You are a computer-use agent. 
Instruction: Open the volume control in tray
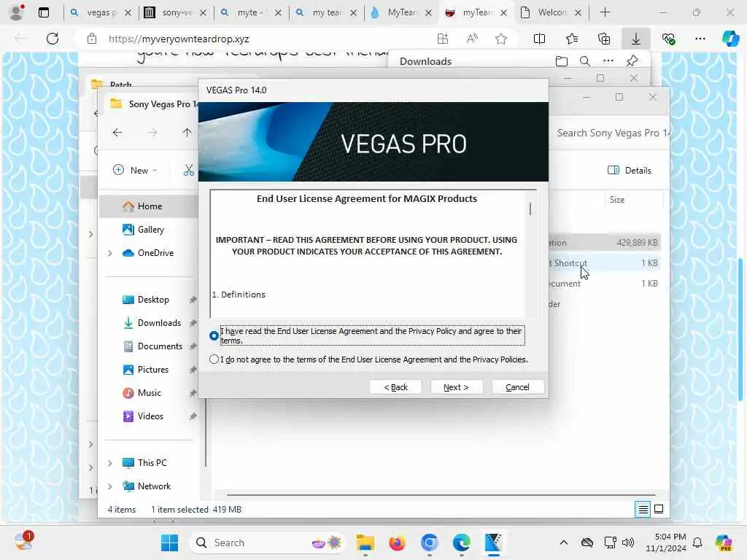(x=628, y=542)
